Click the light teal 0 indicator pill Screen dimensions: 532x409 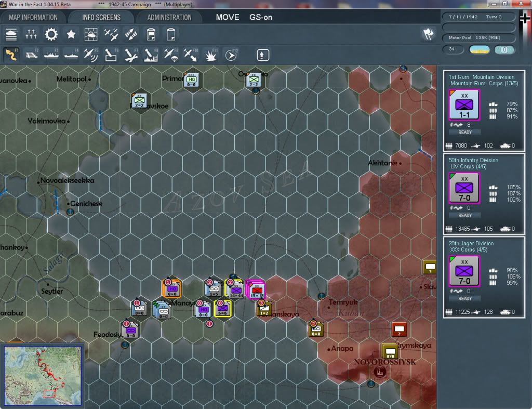pyautogui.click(x=504, y=50)
